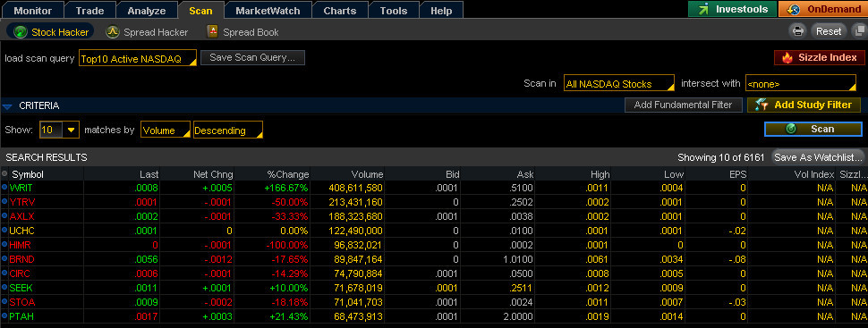Sort by Low column header
This screenshot has width=868, height=328.
[674, 174]
